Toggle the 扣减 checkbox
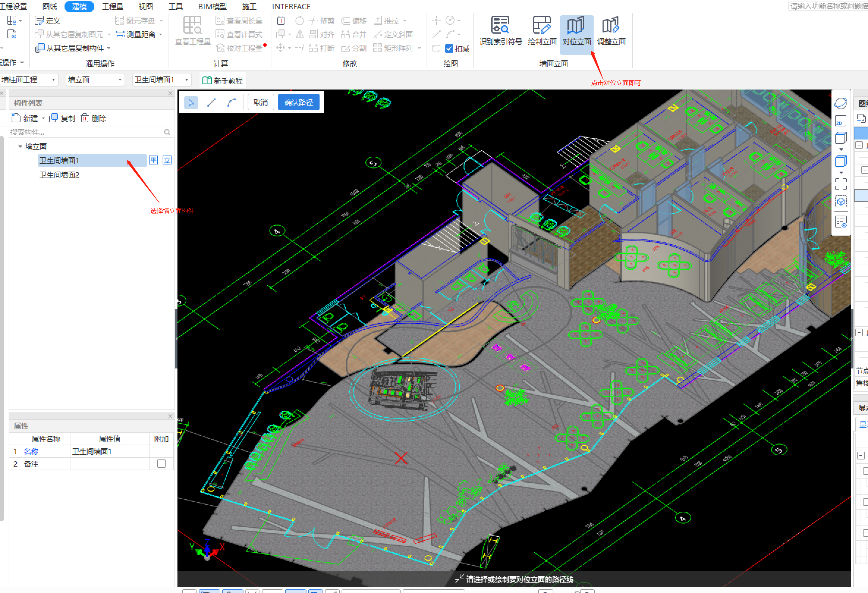Image resolution: width=868 pixels, height=593 pixels. [x=449, y=48]
